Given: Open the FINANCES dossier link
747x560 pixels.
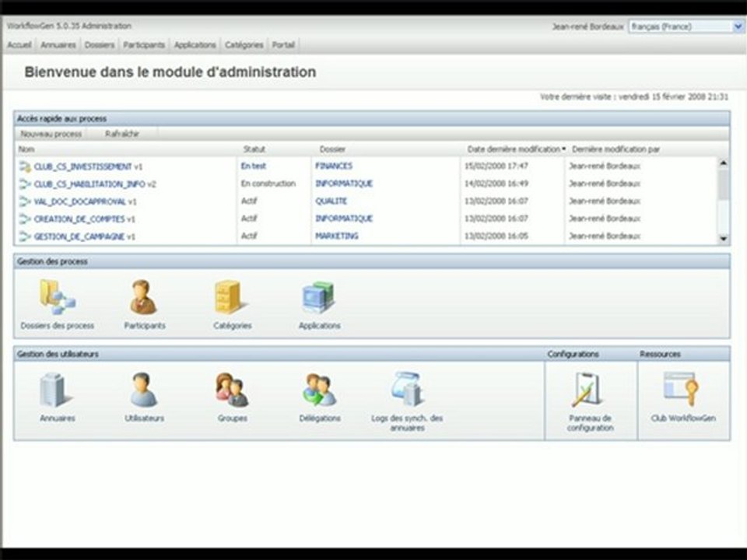Looking at the screenshot, I should click(x=334, y=166).
